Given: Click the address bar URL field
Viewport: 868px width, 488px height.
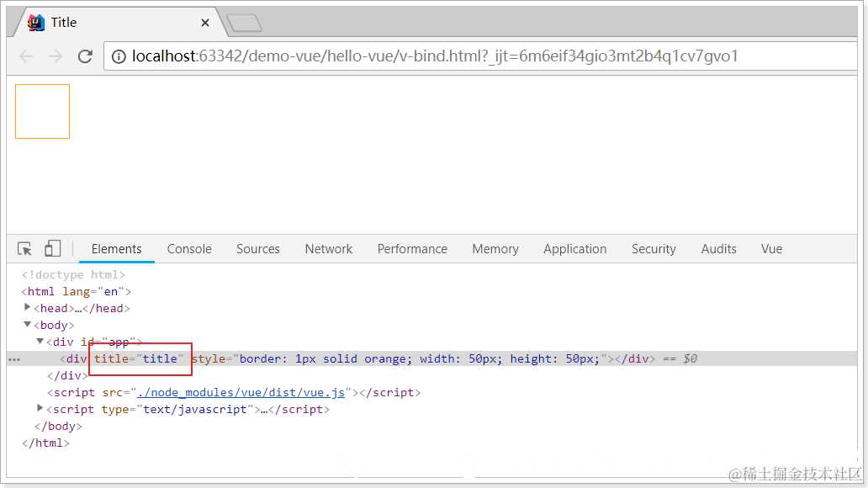Looking at the screenshot, I should point(479,56).
